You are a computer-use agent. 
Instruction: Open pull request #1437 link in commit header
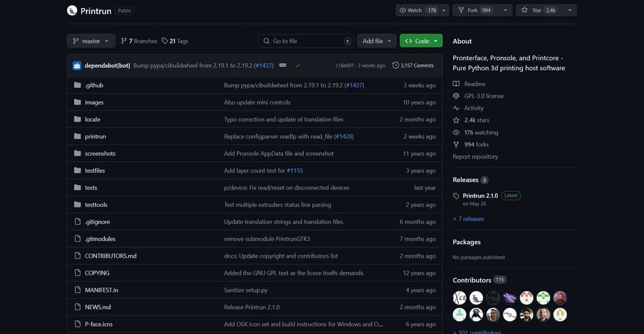tap(264, 65)
